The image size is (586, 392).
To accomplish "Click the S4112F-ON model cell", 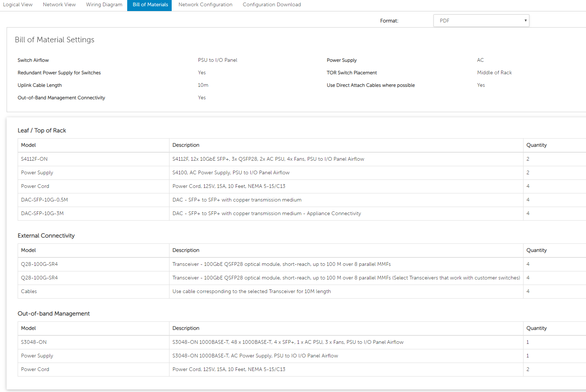I will [x=34, y=159].
